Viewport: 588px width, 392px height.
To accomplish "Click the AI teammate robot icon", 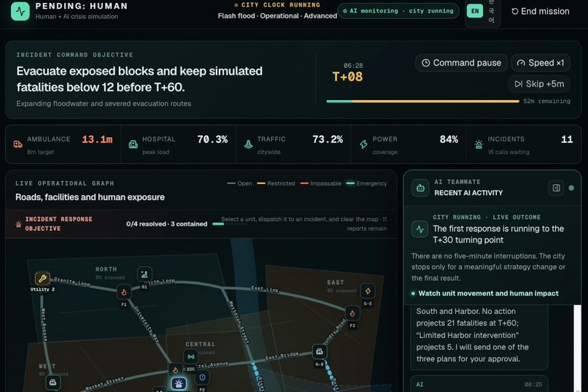I will (420, 188).
